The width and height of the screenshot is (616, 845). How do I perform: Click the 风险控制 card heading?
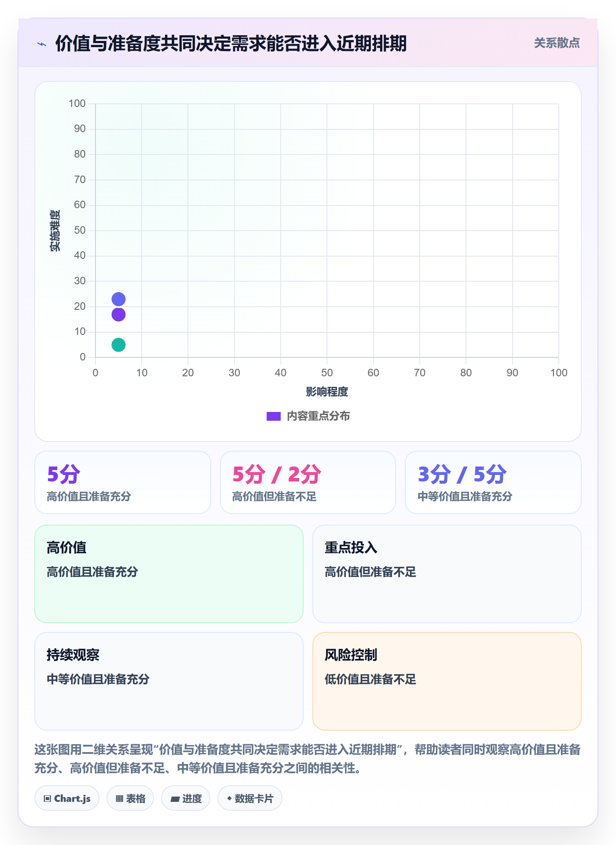(x=351, y=655)
